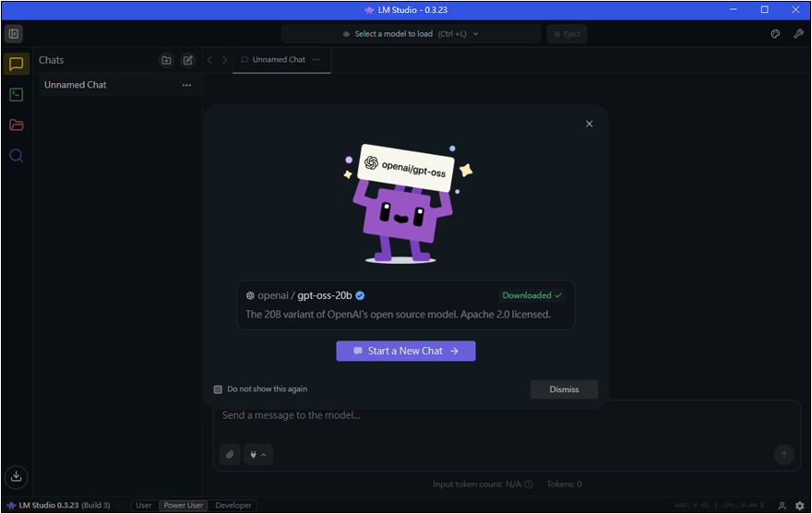Open the integrations plug menu

[257, 454]
